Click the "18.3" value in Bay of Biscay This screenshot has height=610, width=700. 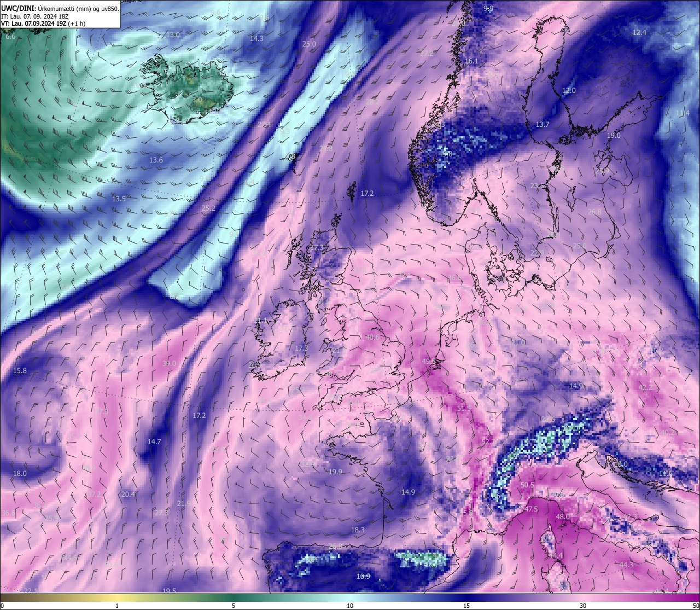pos(358,530)
